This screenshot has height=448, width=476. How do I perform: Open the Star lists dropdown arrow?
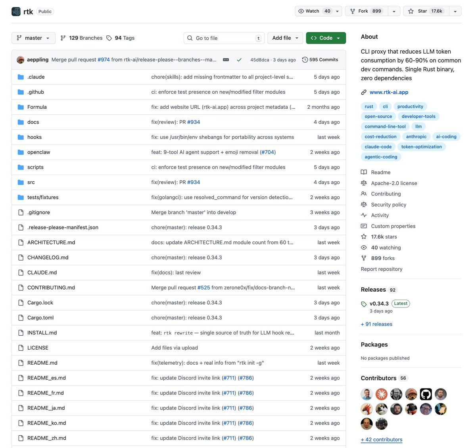coord(455,11)
